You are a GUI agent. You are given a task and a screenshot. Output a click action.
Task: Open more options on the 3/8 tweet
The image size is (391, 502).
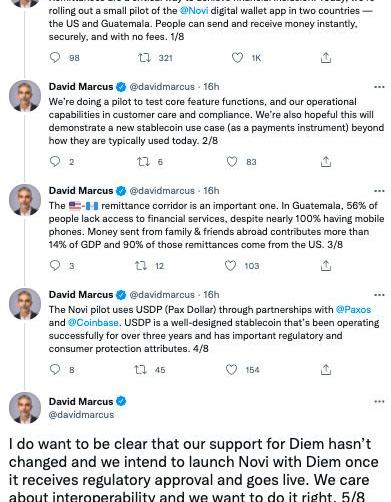pos(379,191)
